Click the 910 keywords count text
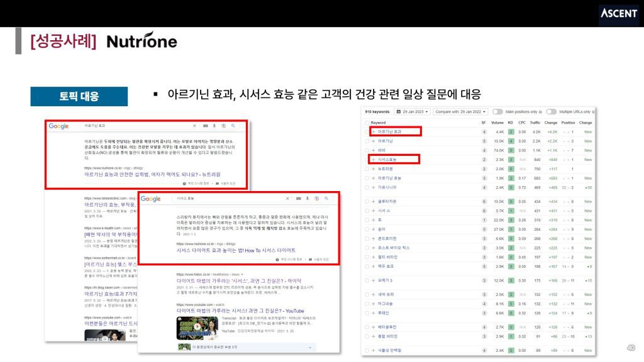Viewport: 644px width, 362px height. tap(377, 112)
